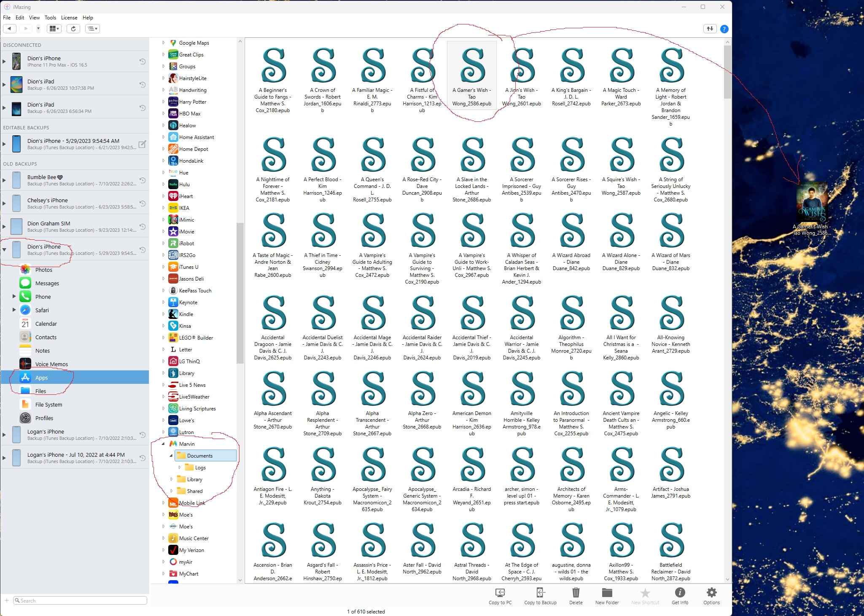The image size is (864, 616).
Task: Open the License menu
Action: pos(69,18)
